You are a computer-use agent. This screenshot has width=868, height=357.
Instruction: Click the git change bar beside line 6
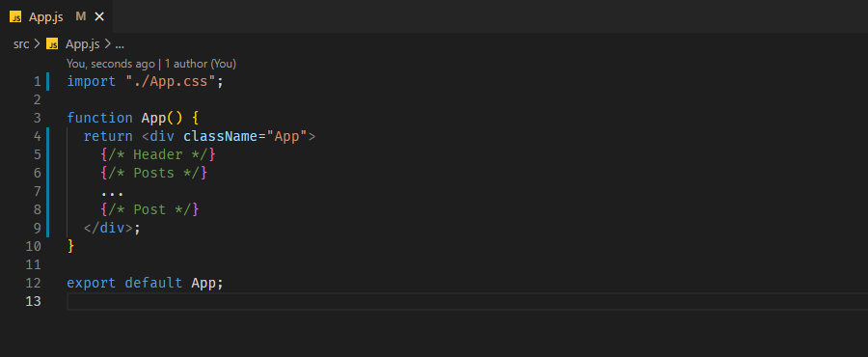click(x=47, y=173)
